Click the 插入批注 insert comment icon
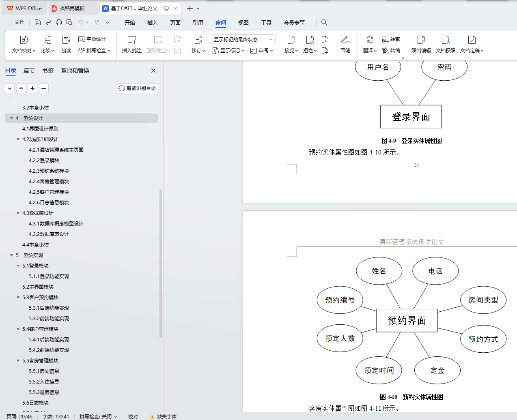Viewport: 517px width, 420px height. (x=132, y=40)
